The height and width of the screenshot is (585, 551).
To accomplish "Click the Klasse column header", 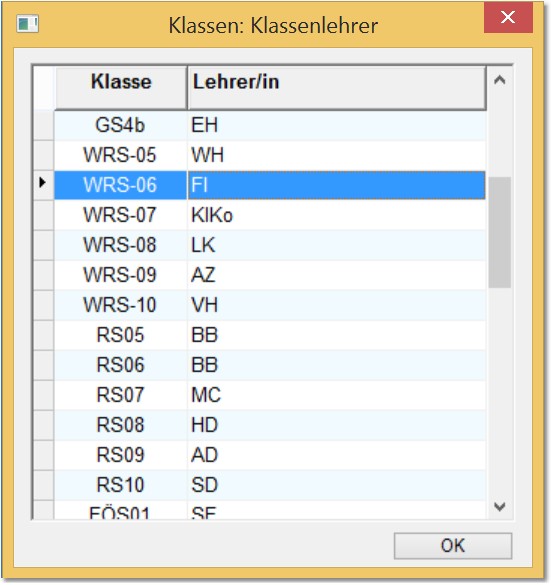I will 121,88.
